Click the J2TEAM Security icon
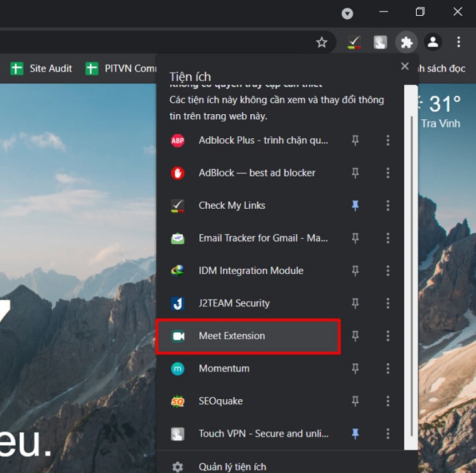Screen dimensions: 476x473 [178, 303]
